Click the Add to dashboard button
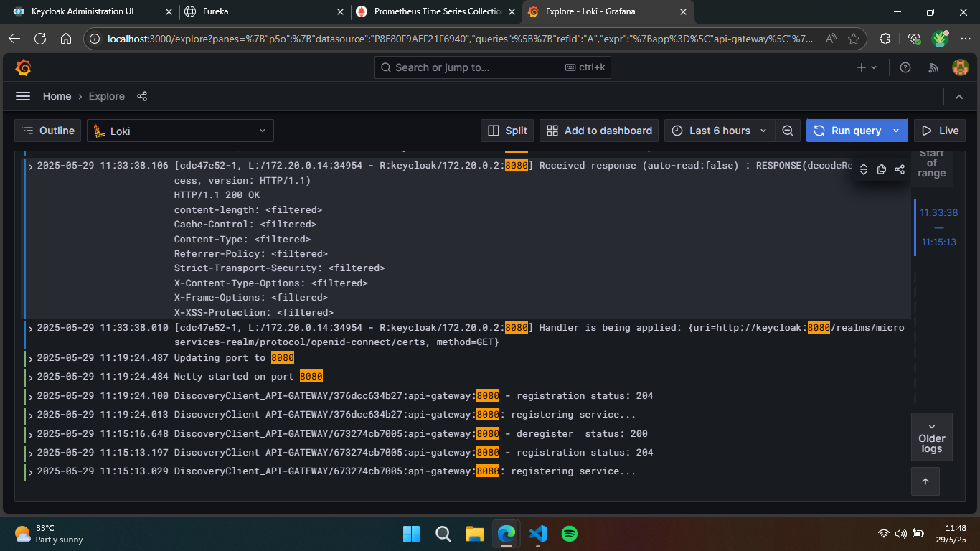The width and height of the screenshot is (980, 551). coord(599,131)
